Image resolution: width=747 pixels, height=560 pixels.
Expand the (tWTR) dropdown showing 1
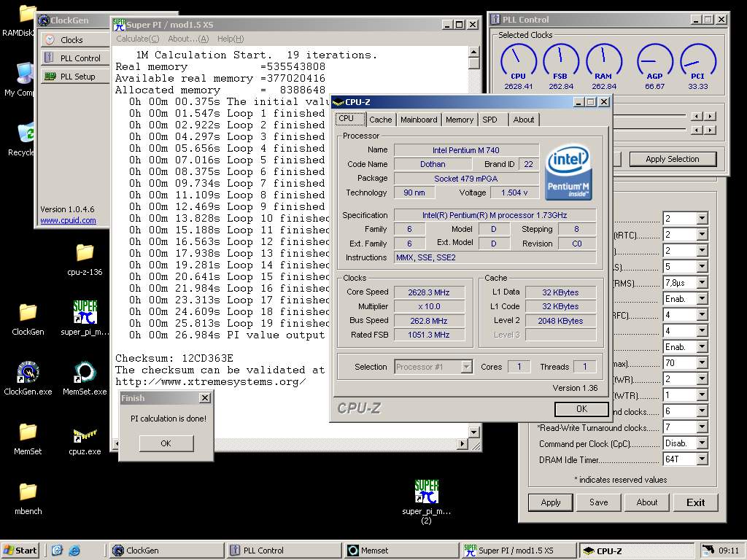702,395
